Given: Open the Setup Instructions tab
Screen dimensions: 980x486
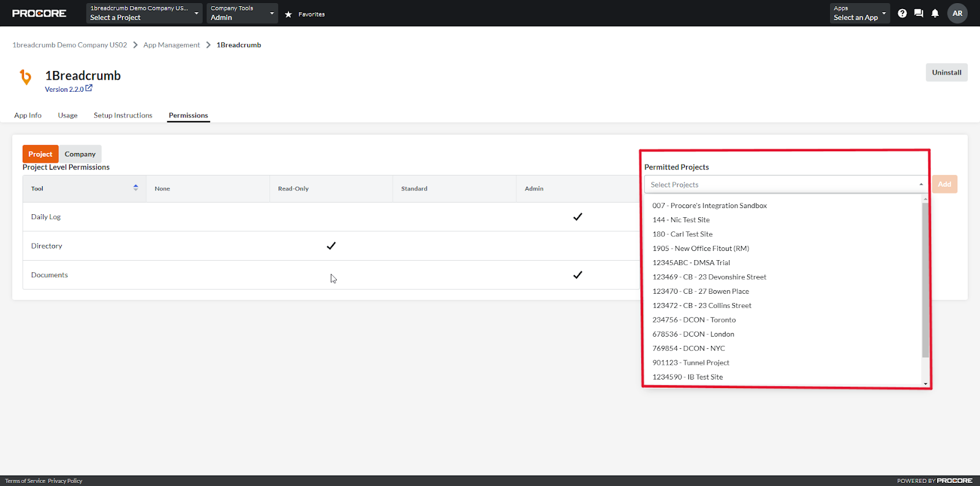Looking at the screenshot, I should [x=123, y=115].
